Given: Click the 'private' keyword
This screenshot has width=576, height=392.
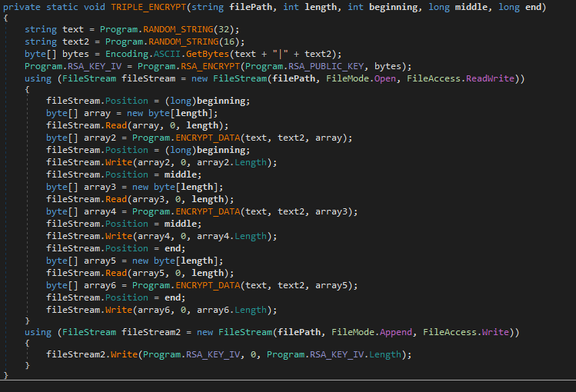Looking at the screenshot, I should 22,7.
